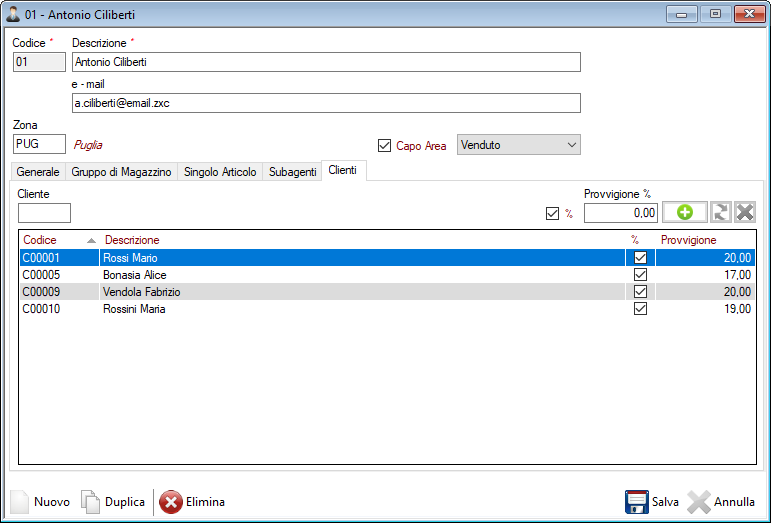Toggle percent checkbox for Bonasia Alice row
This screenshot has height=525, width=772.
[x=640, y=275]
